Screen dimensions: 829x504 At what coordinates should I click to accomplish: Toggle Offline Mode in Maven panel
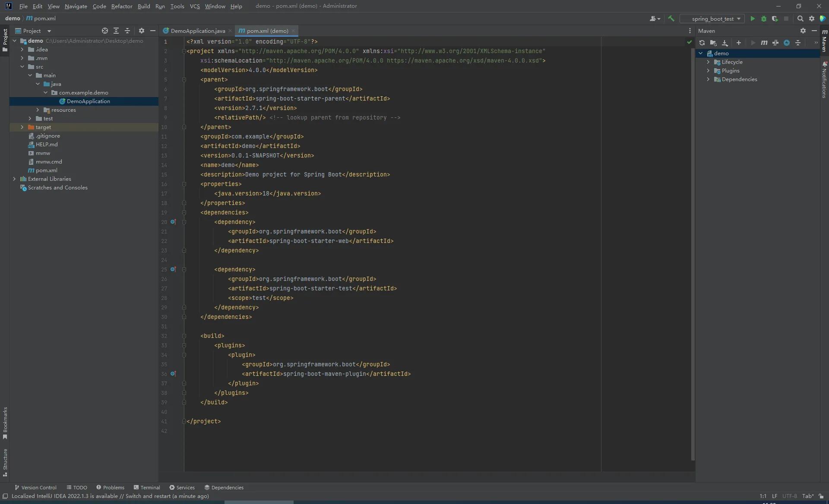point(787,43)
